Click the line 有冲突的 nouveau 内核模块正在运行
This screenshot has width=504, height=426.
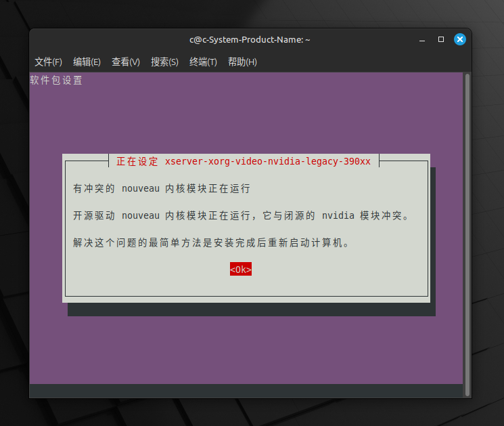[x=162, y=188]
